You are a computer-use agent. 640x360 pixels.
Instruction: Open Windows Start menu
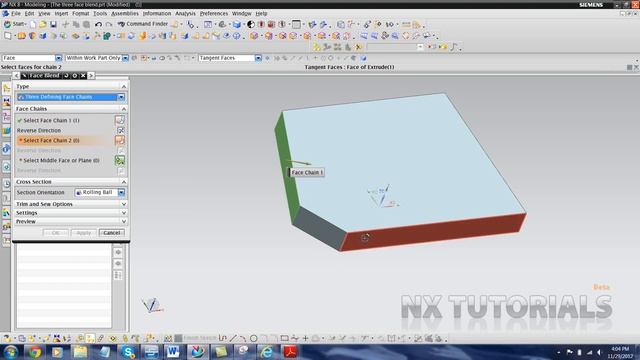click(11, 352)
